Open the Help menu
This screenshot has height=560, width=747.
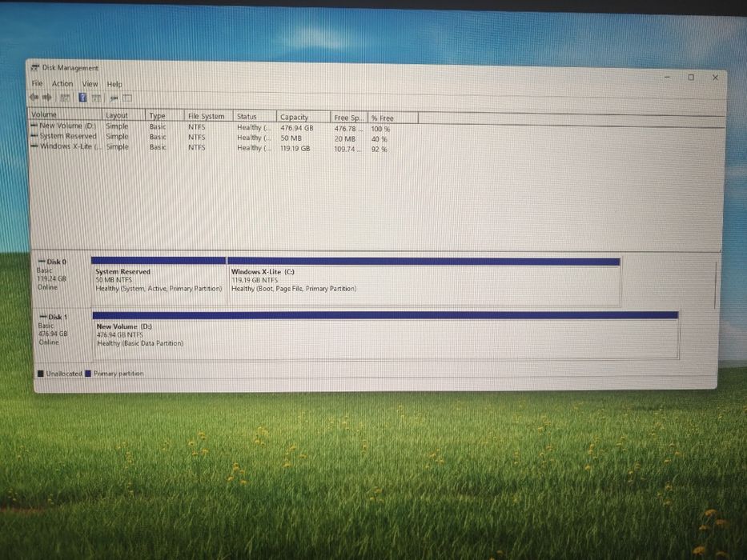[x=114, y=84]
